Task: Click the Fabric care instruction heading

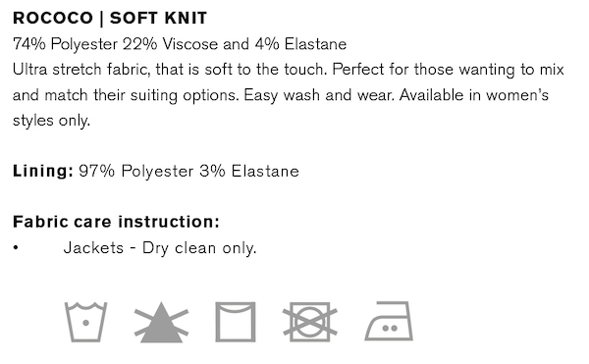Action: 116,222
